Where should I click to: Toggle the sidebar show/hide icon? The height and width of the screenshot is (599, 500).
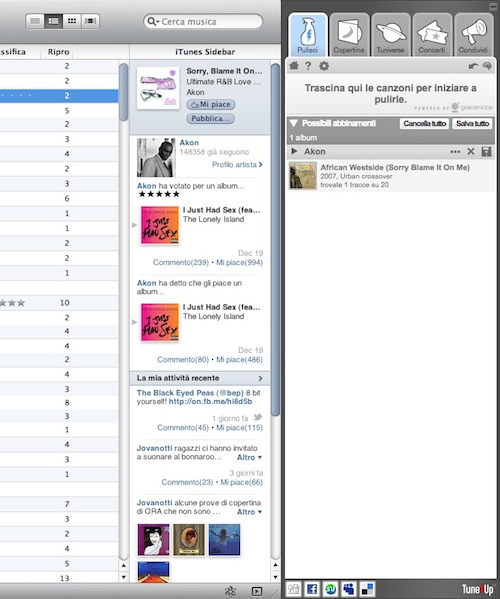pos(257,591)
